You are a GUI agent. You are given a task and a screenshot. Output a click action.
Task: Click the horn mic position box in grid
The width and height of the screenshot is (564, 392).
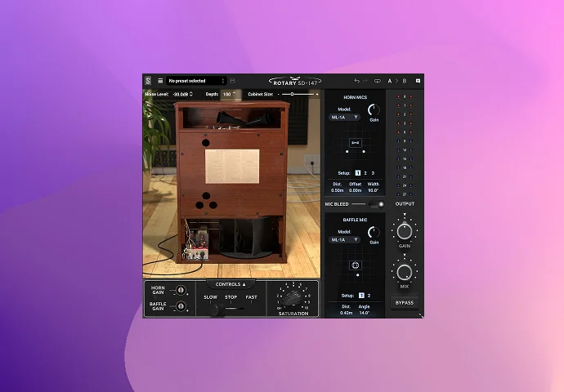pos(356,143)
